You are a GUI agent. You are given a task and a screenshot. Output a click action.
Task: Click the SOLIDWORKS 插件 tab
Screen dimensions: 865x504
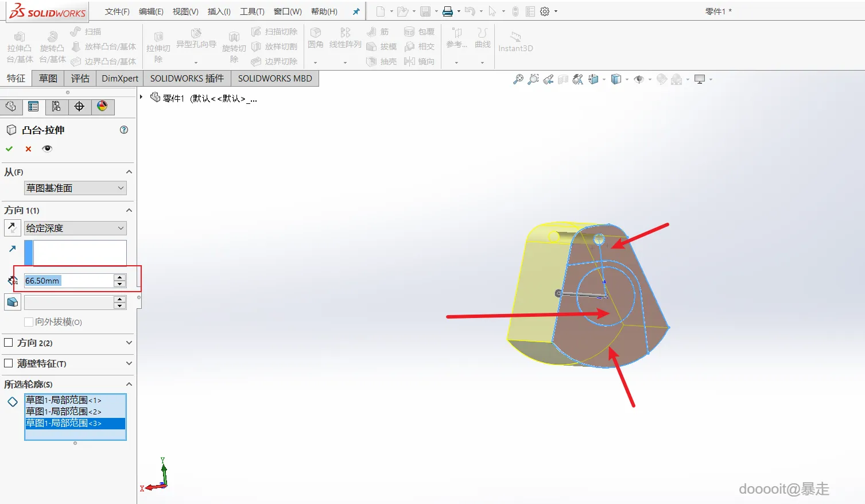(x=187, y=79)
